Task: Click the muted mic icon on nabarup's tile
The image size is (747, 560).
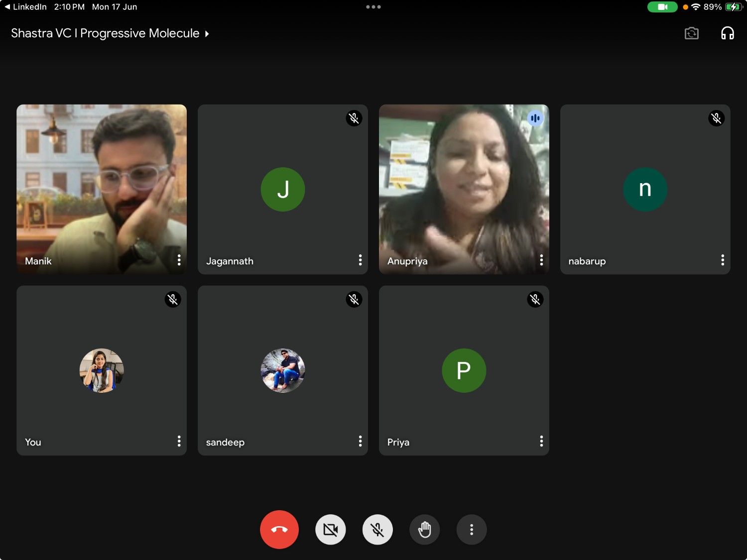Action: (x=717, y=118)
